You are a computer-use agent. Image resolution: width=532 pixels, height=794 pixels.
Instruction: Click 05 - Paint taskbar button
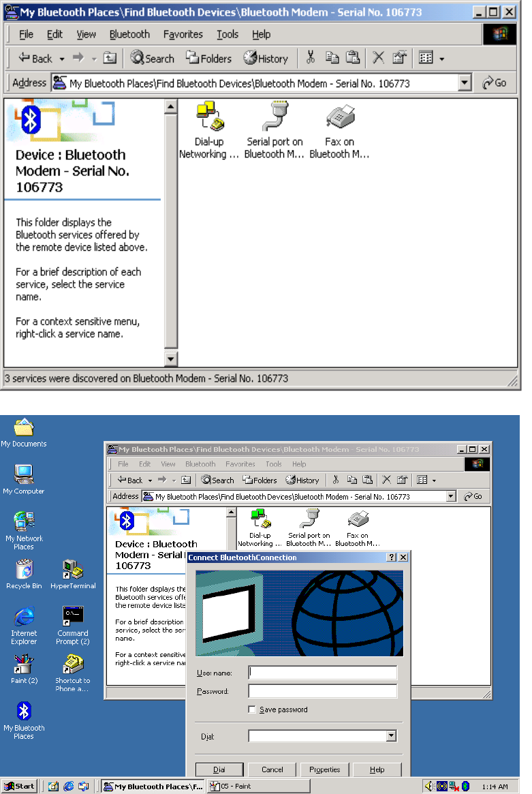(x=259, y=787)
